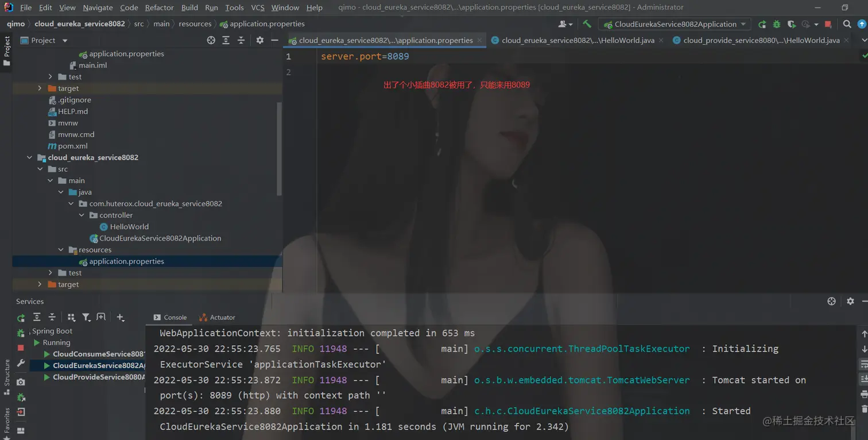
Task: Rerun in debug mode in Services sidebar
Action: click(x=21, y=333)
